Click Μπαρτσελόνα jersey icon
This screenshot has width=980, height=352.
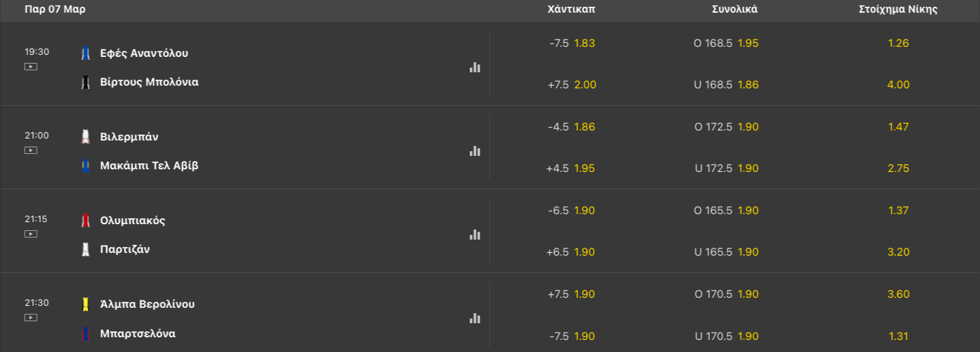click(85, 333)
